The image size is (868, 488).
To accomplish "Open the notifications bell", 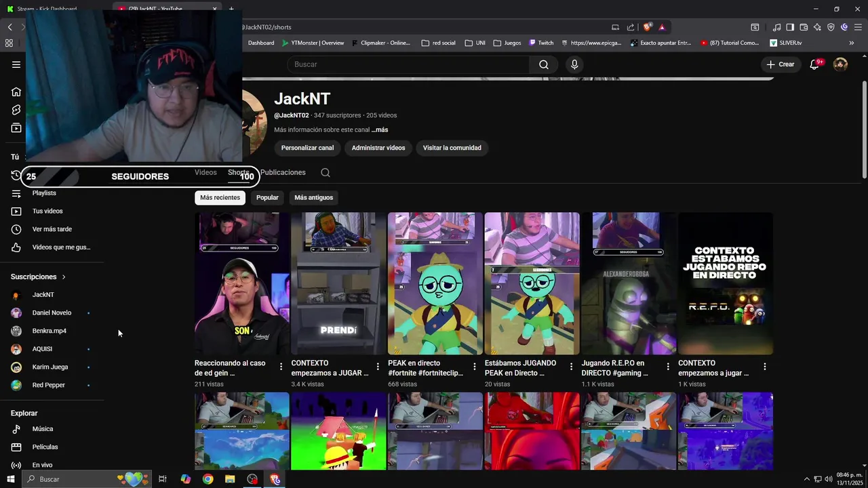I will coord(815,64).
